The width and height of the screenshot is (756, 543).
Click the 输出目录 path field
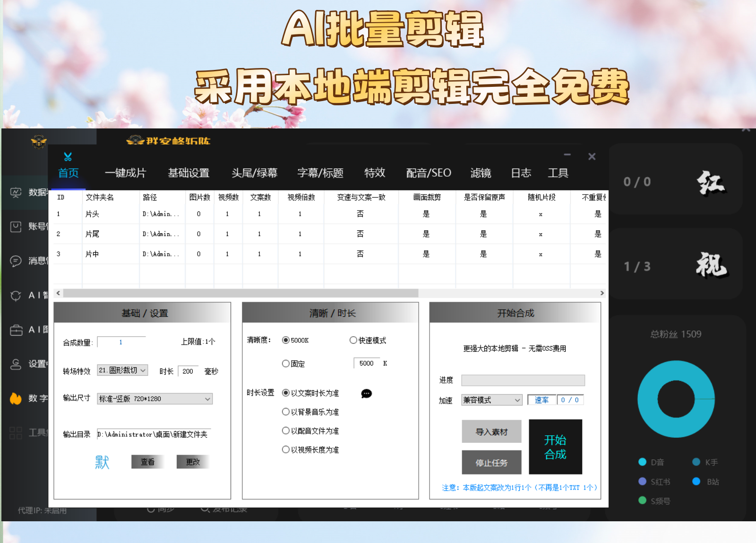pos(154,434)
